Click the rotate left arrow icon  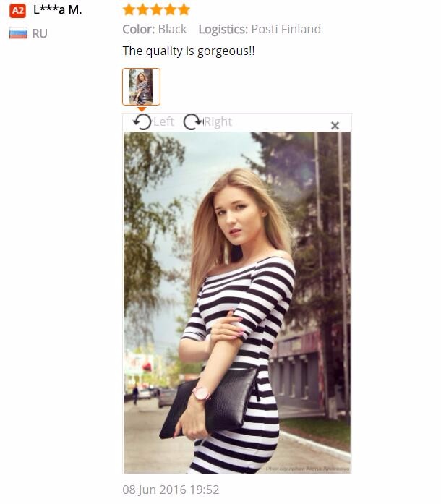[142, 121]
